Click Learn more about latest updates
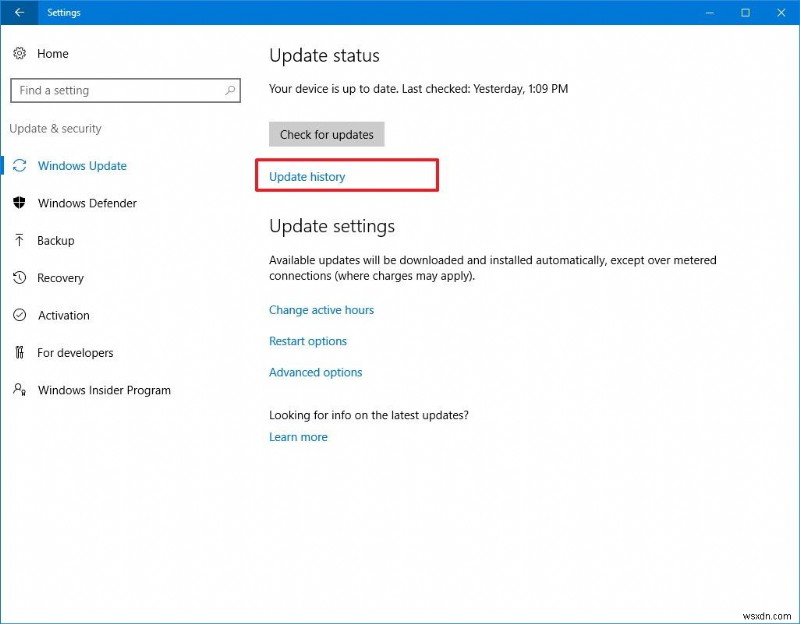 click(298, 437)
